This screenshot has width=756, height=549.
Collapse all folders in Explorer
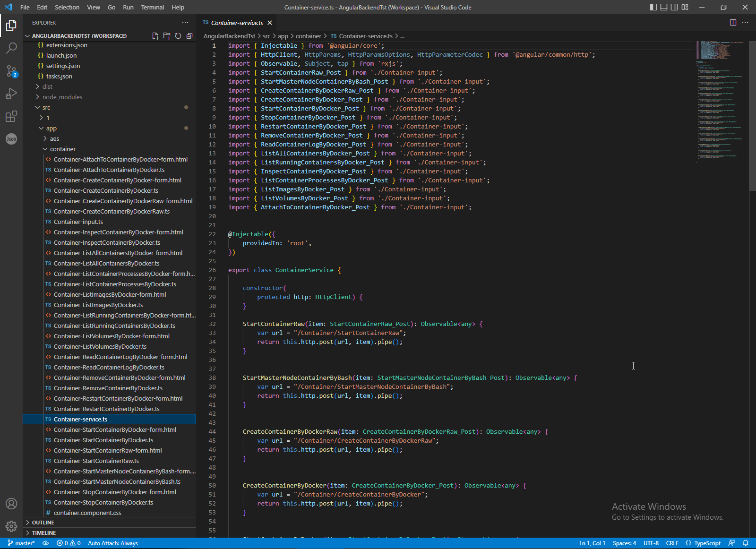[189, 35]
